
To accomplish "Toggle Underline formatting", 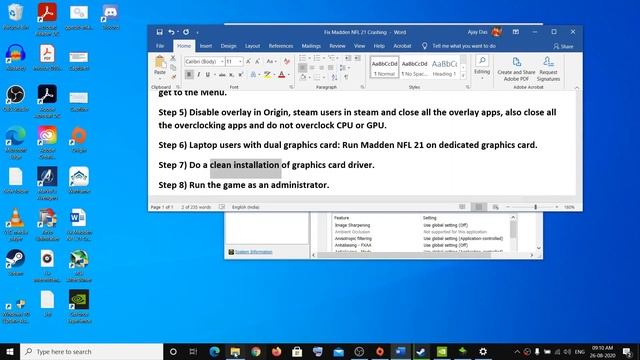I will click(208, 75).
